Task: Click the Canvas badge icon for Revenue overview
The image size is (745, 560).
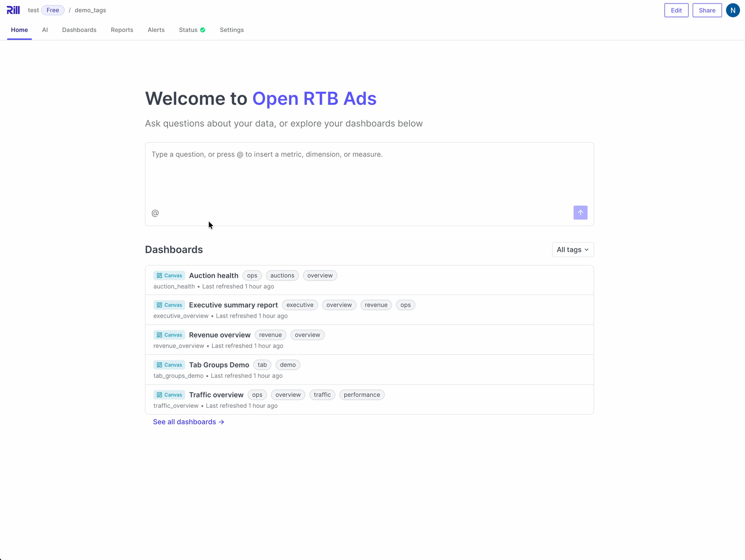Action: (x=159, y=335)
